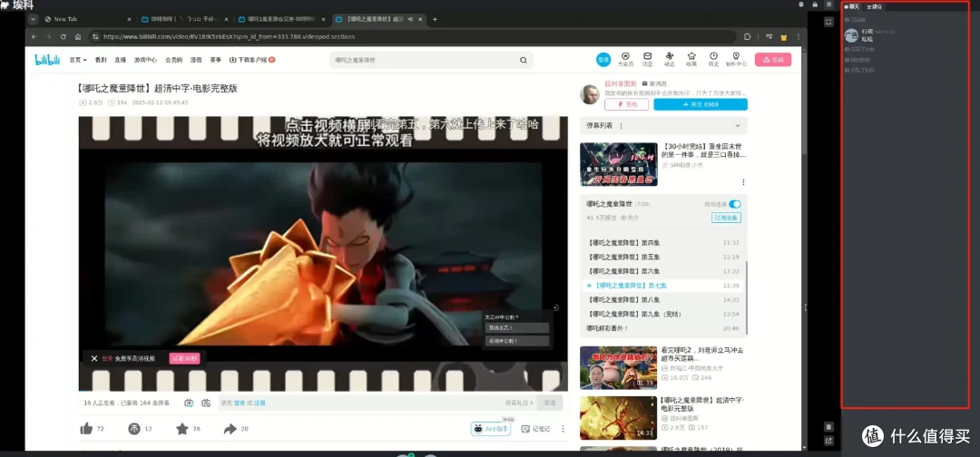Play 第九集（完结）in the list

[x=664, y=314]
